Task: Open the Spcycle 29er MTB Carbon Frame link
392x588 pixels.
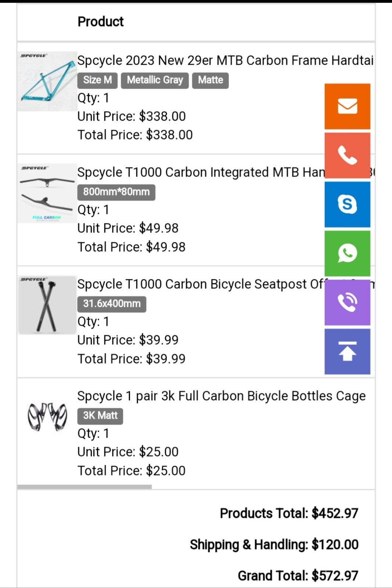Action: [x=225, y=61]
